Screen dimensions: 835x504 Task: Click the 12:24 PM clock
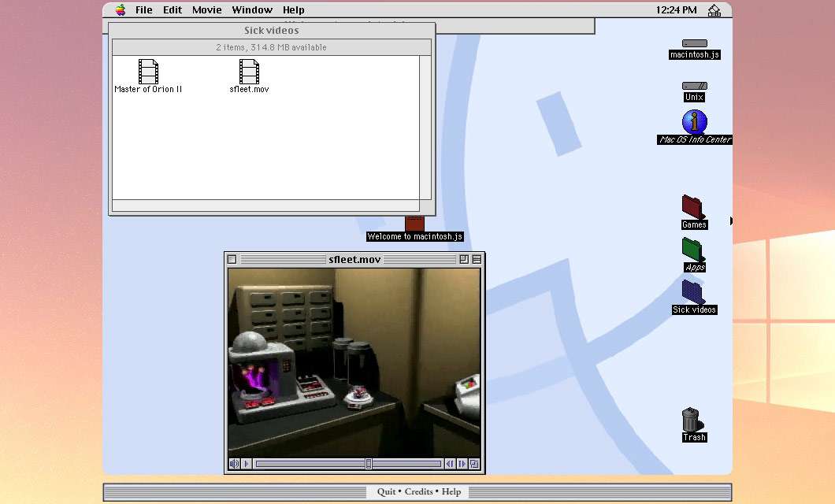(x=676, y=10)
